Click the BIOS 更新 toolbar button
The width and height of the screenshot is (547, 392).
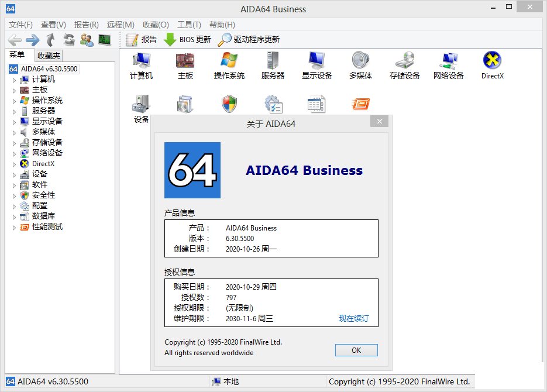(x=187, y=39)
